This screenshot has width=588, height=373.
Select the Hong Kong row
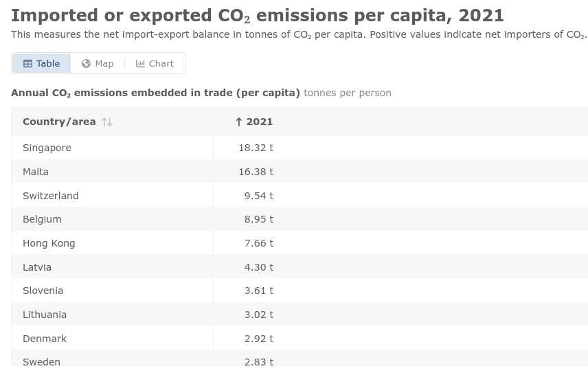pyautogui.click(x=49, y=243)
